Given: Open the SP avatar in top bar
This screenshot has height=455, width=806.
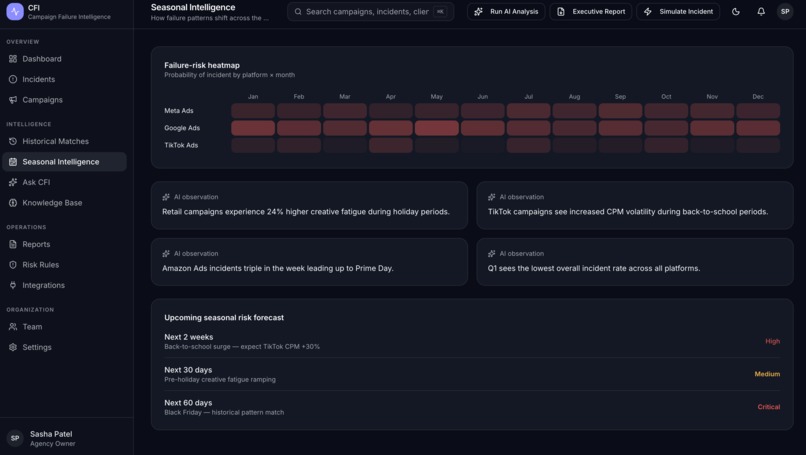Looking at the screenshot, I should [785, 11].
